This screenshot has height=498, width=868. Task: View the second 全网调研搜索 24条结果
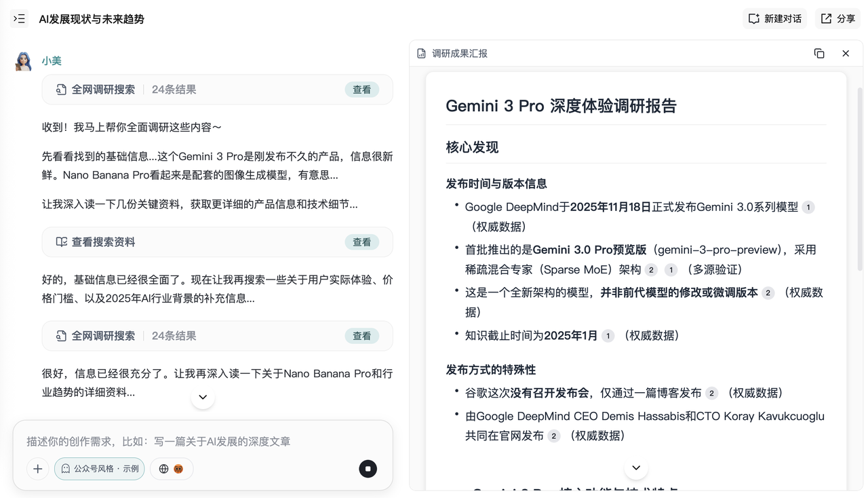[x=361, y=336]
